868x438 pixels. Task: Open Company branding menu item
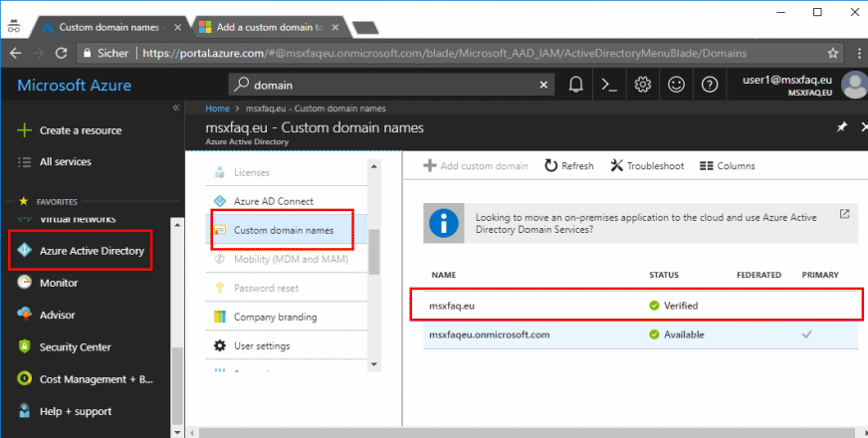coord(286,317)
